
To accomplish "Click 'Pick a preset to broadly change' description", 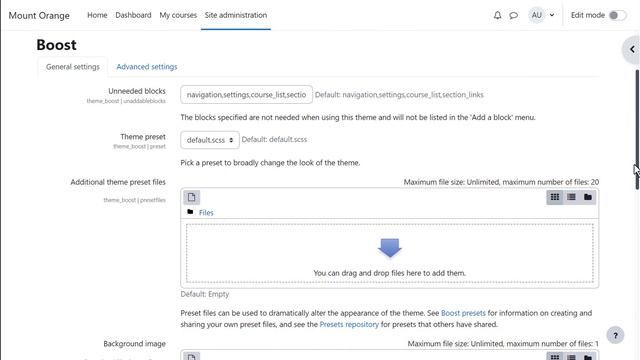I will click(x=270, y=163).
